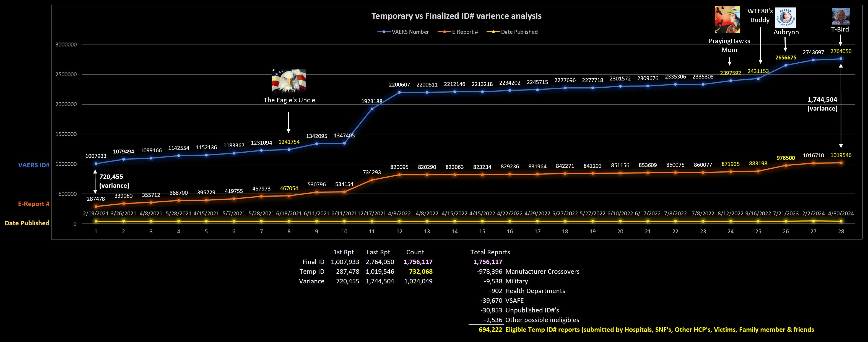This screenshot has width=868, height=342.
Task: Click the highlighted data label 2656675
Action: (786, 58)
